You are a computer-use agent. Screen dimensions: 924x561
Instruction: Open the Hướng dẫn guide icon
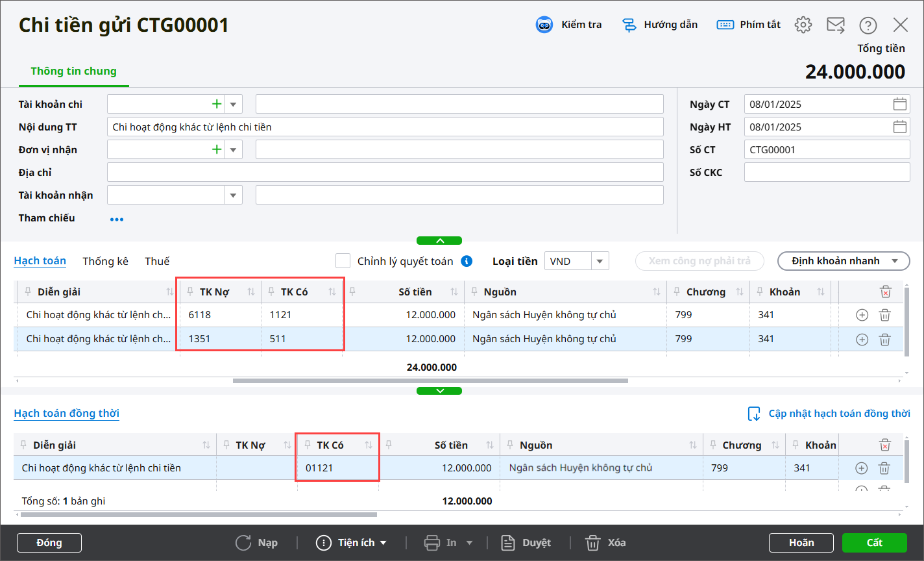(x=629, y=25)
